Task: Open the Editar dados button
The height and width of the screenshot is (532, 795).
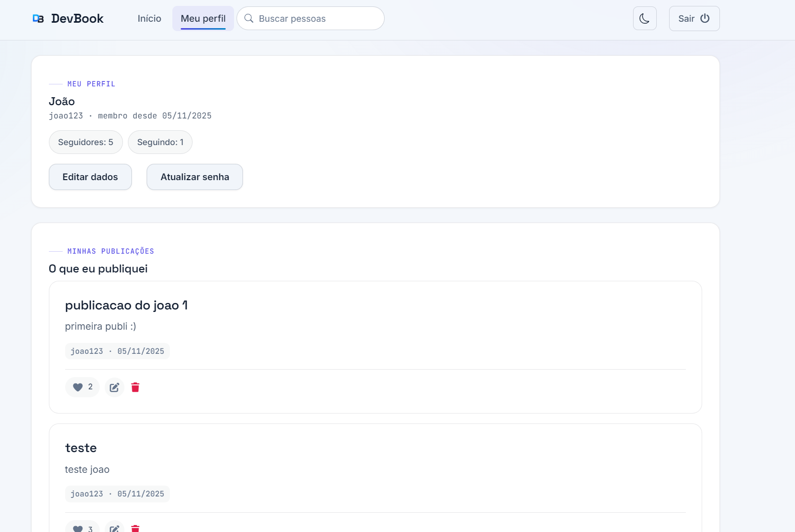Action: pyautogui.click(x=90, y=177)
